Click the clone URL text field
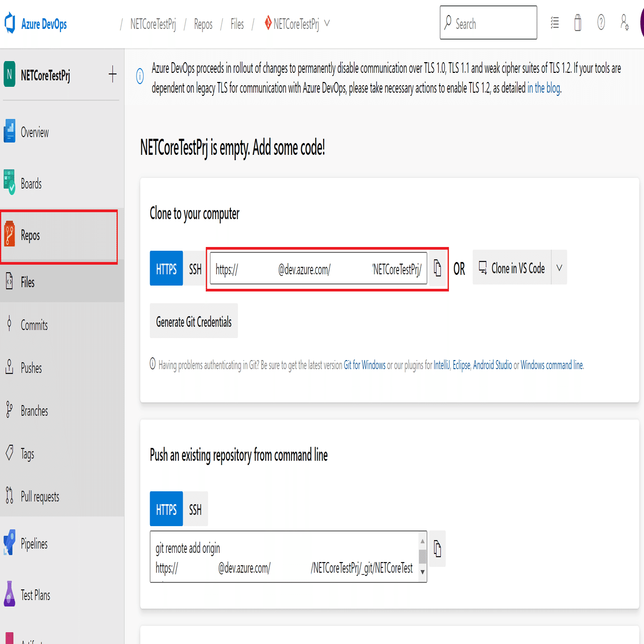This screenshot has height=644, width=644. pyautogui.click(x=319, y=268)
